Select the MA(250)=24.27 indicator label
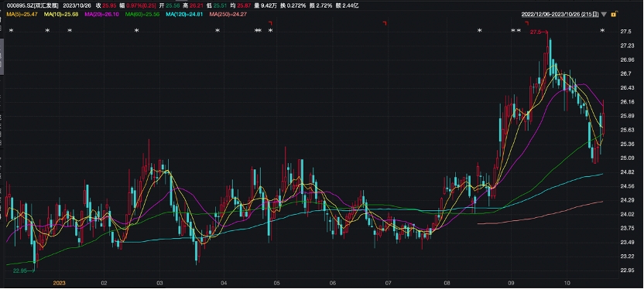644x289 pixels. point(227,15)
